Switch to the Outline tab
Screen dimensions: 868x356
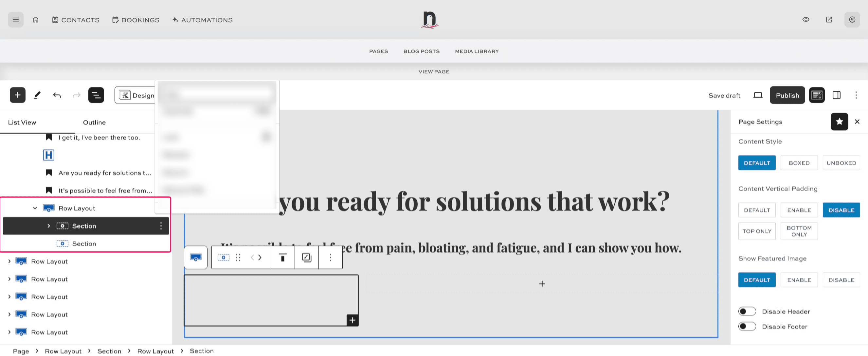click(x=94, y=122)
